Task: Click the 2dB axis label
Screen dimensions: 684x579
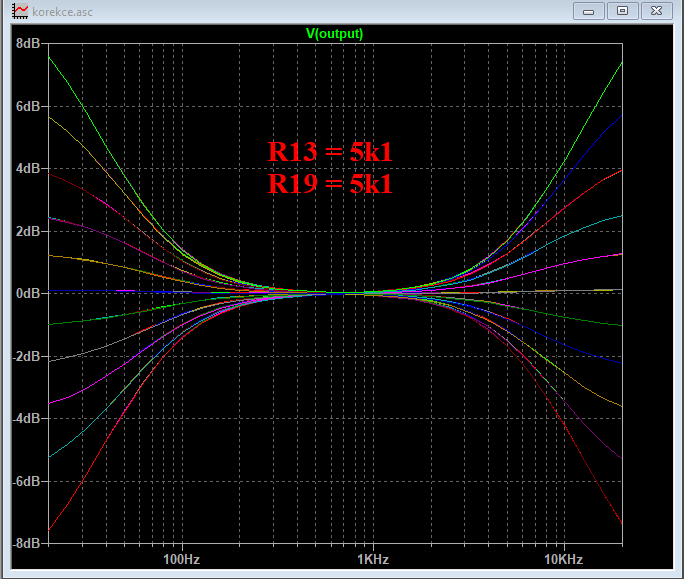Action: point(28,231)
